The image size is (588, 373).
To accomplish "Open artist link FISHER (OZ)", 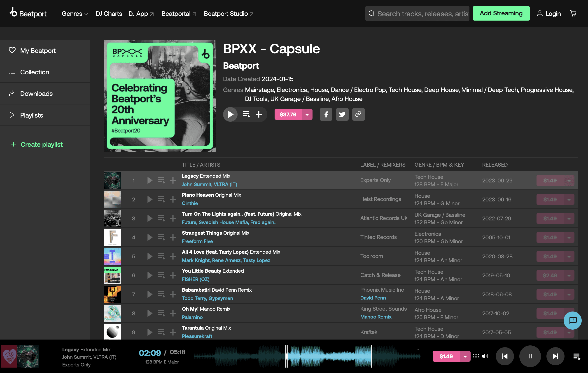I will (x=196, y=279).
